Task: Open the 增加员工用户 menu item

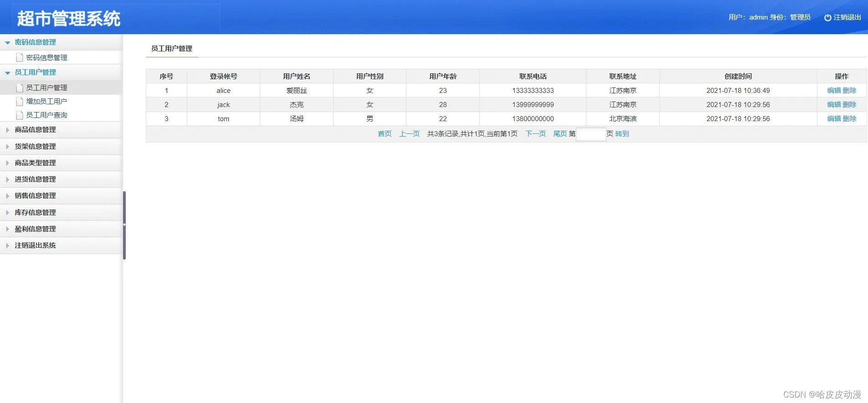Action: click(46, 101)
